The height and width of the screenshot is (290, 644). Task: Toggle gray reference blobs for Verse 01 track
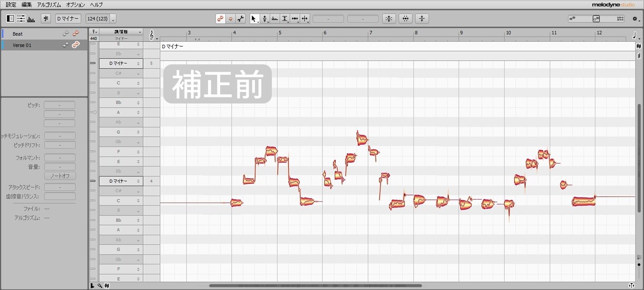66,45
